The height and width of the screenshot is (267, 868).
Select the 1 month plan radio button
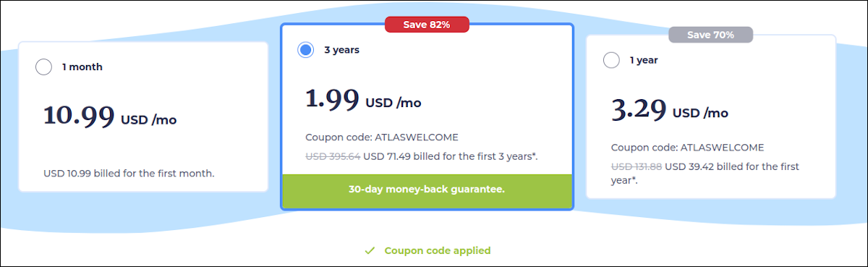coord(43,67)
